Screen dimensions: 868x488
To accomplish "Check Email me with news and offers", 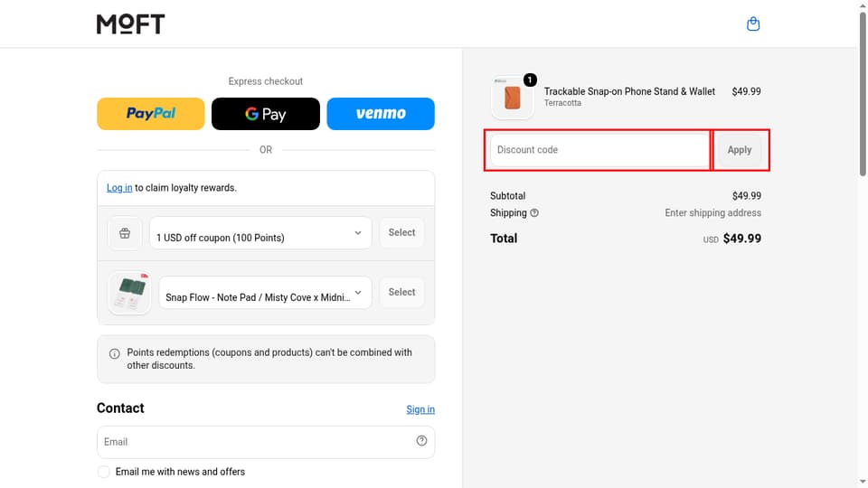I will coord(103,472).
